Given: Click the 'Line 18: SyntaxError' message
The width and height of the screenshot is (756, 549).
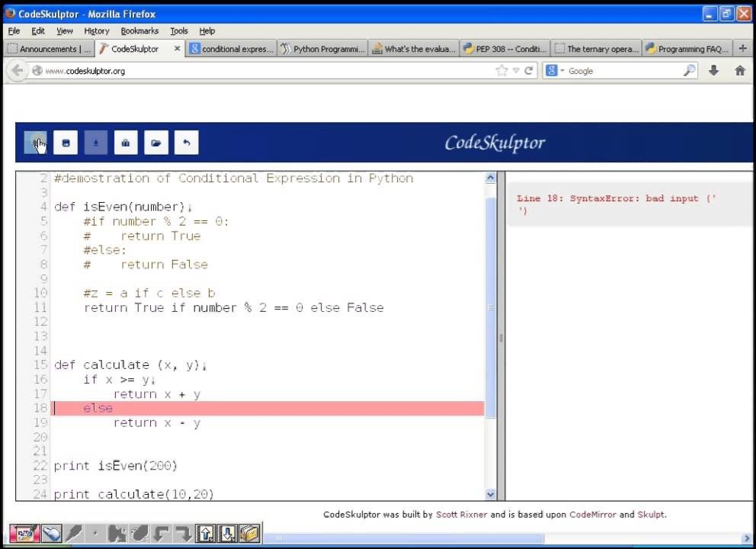Looking at the screenshot, I should tap(617, 204).
